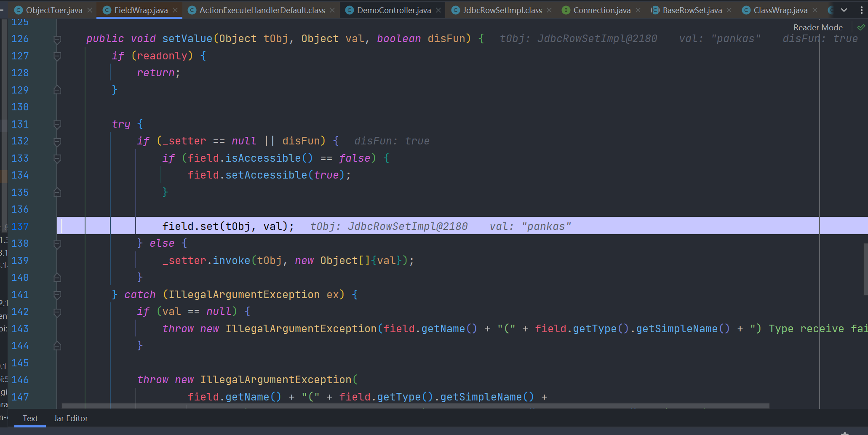Collapse the setValue method fold at line 126

57,39
